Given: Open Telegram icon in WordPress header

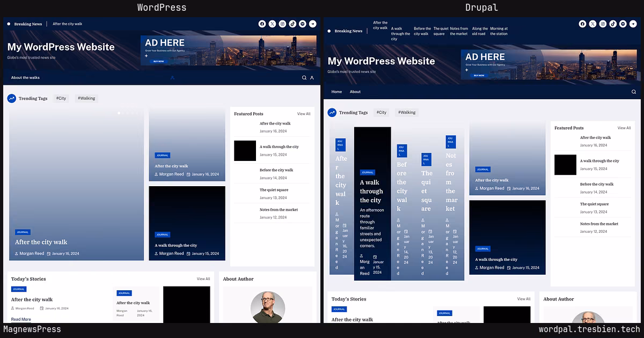Looking at the screenshot, I should pos(313,24).
